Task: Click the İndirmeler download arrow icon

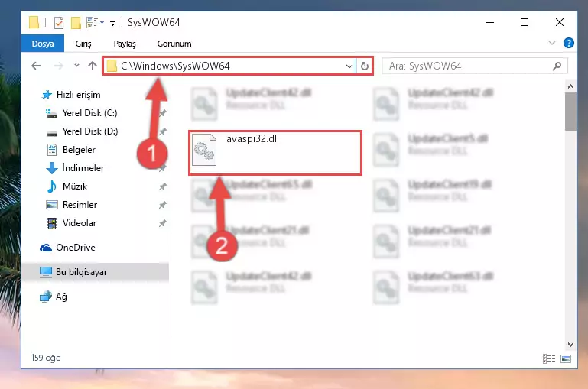Action: pos(52,168)
